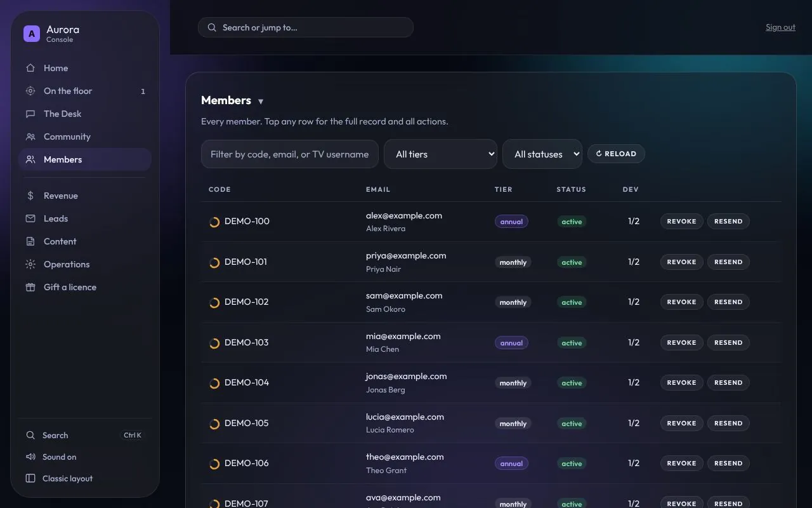Click the Ctrl K shortcut badge

133,436
